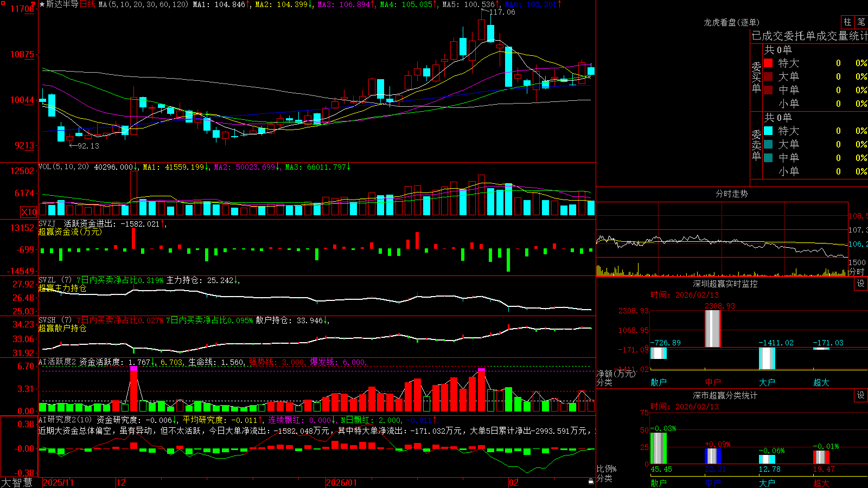Click the star icon before 斯达半导
868x488 pixels.
click(42, 4)
